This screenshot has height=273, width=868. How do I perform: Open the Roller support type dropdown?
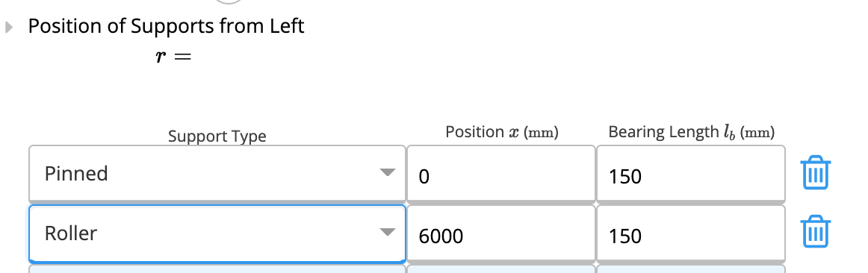[x=217, y=233]
